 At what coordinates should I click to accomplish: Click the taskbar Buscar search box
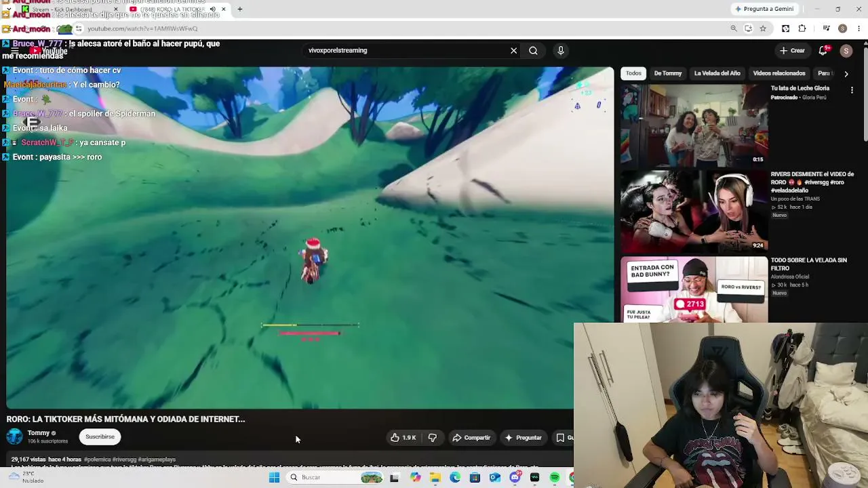point(335,478)
